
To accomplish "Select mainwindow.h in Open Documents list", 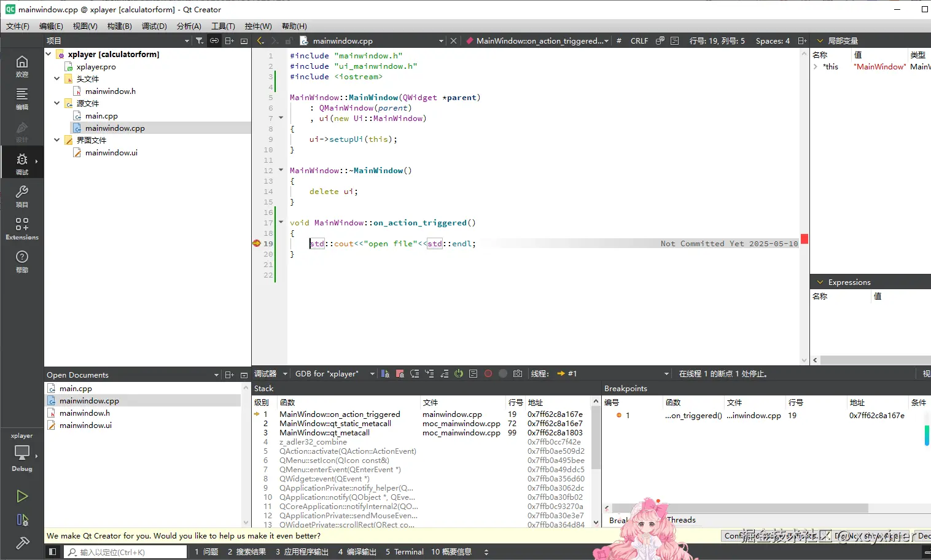I will 85,413.
